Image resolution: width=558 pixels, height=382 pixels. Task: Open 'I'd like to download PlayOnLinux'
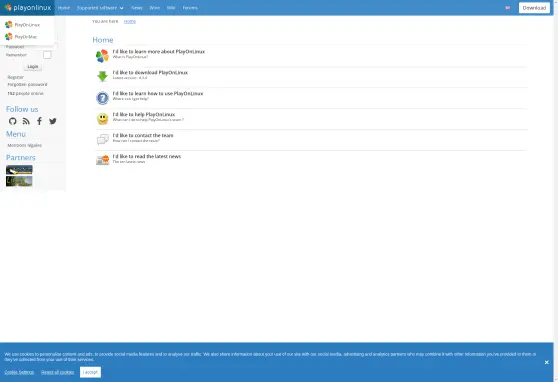click(150, 73)
